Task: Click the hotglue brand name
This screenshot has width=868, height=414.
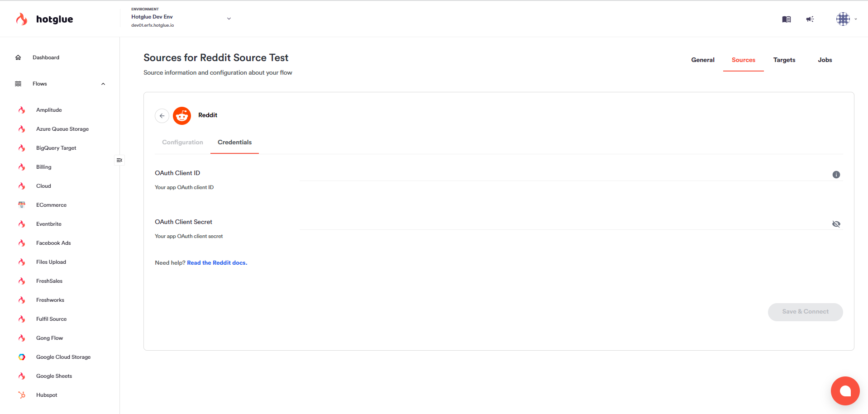Action: coord(54,19)
